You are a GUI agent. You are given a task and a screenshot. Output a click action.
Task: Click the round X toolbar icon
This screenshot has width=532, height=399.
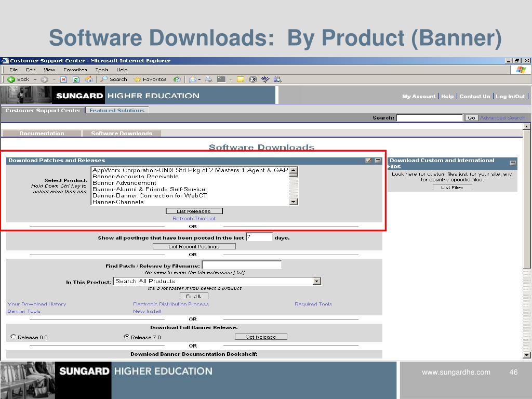pyautogui.click(x=253, y=79)
